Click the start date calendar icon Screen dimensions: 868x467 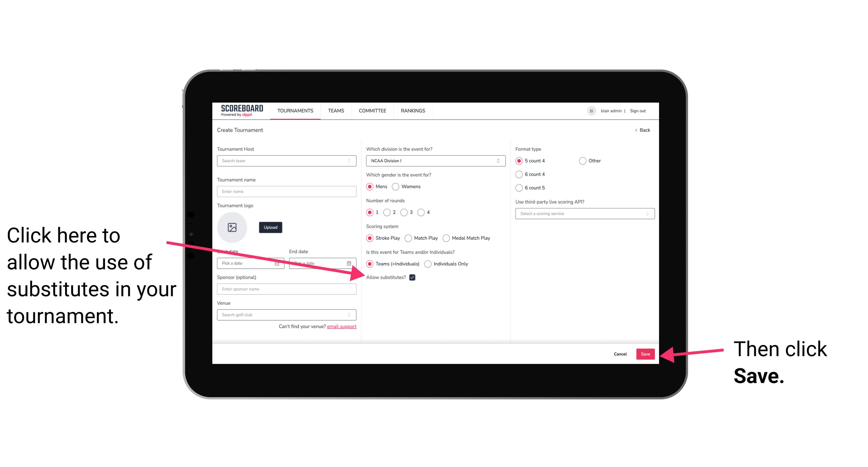278,263
